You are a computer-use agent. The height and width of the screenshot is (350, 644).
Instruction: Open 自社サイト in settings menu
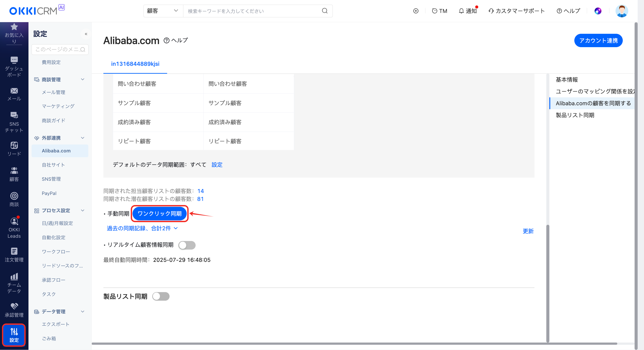(53, 165)
